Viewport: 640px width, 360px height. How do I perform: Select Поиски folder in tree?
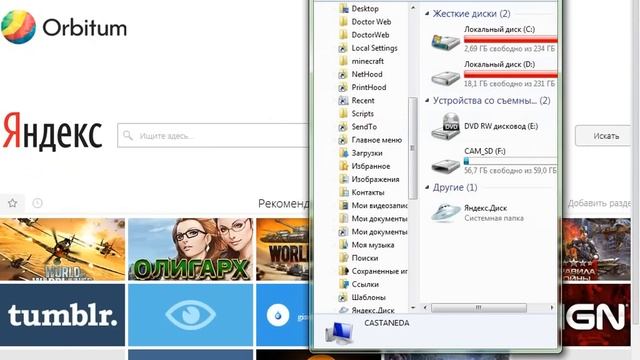364,258
